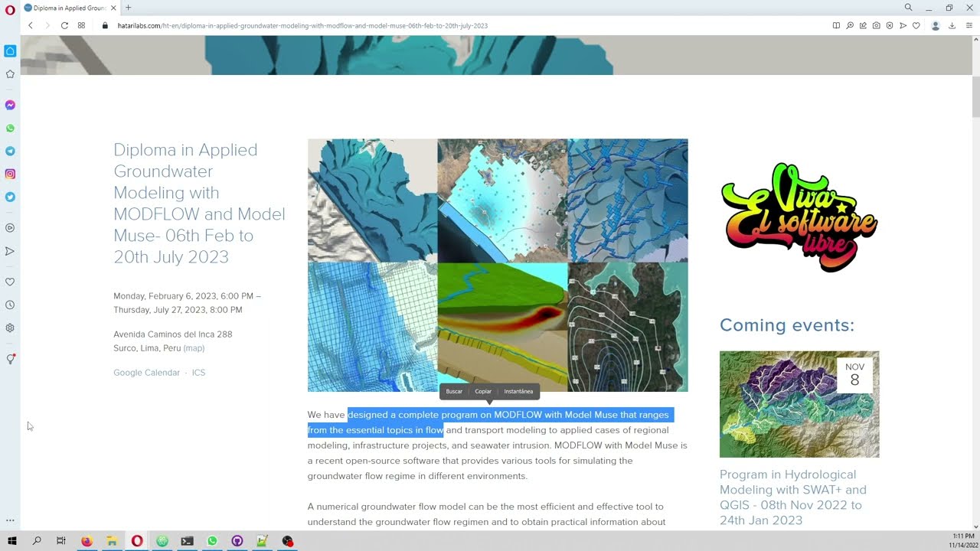Search open tabs with the magnifier
The image size is (980, 551).
click(x=908, y=8)
